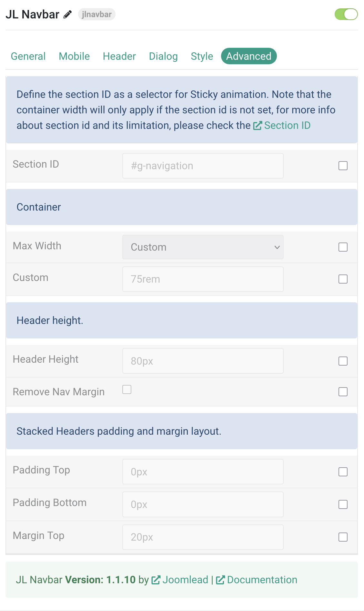Click the external link icon before Documentation
The width and height of the screenshot is (364, 611).
coord(220,580)
